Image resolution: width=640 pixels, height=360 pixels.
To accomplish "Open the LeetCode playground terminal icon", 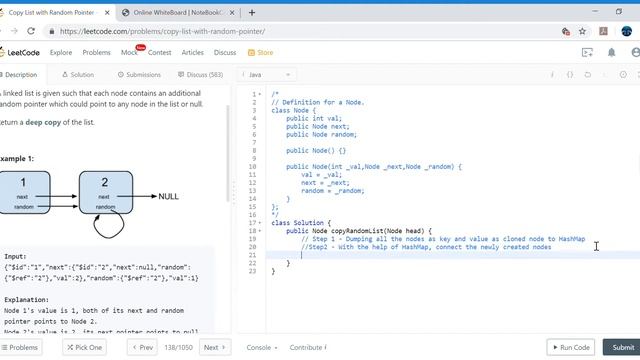I will pyautogui.click(x=587, y=53).
